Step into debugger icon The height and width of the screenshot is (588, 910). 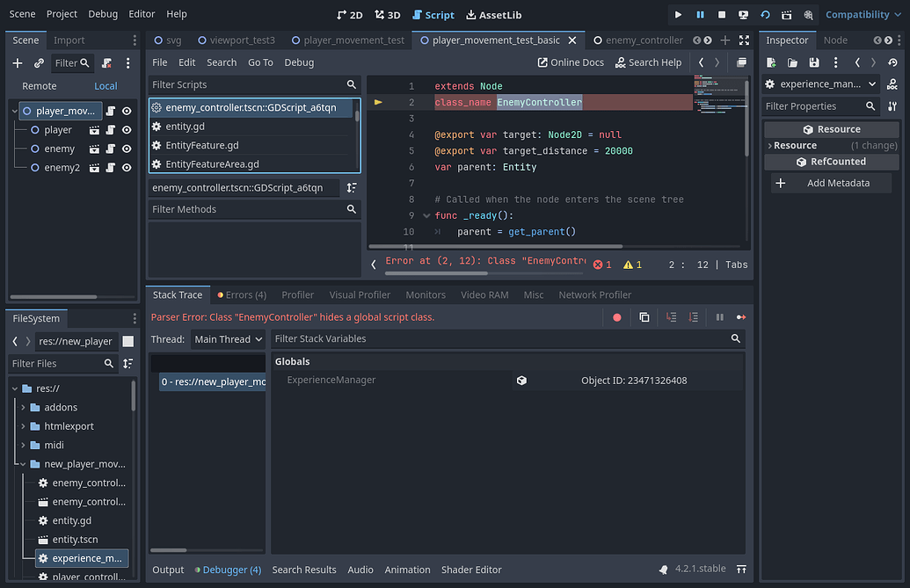coord(672,317)
